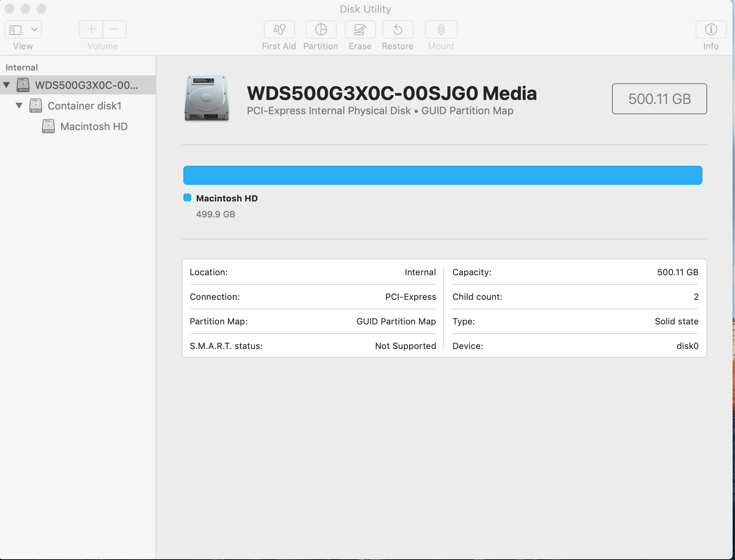Screen dimensions: 735x560
Task: Click the Macintosh HD legend label
Action: (x=227, y=198)
